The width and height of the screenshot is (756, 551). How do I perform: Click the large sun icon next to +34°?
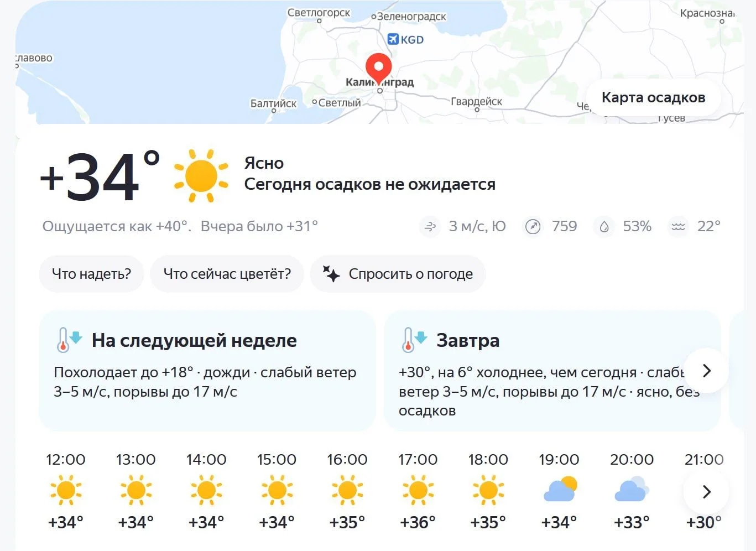pos(201,176)
